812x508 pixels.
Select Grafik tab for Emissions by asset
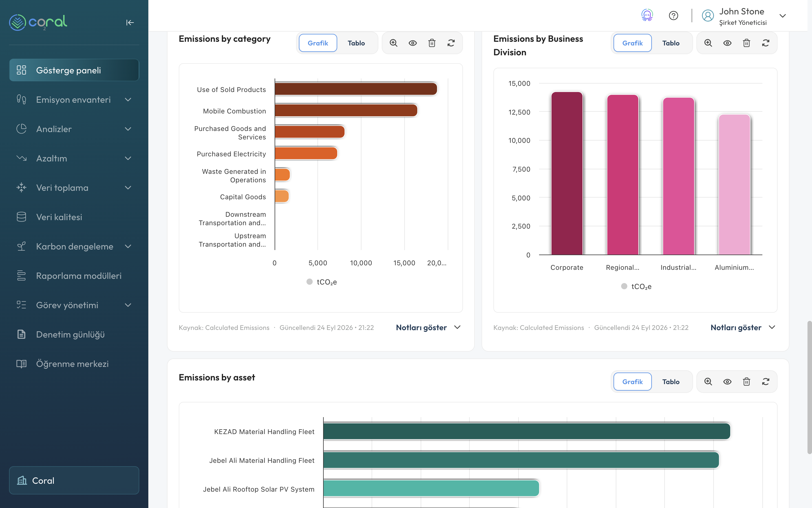pos(632,382)
